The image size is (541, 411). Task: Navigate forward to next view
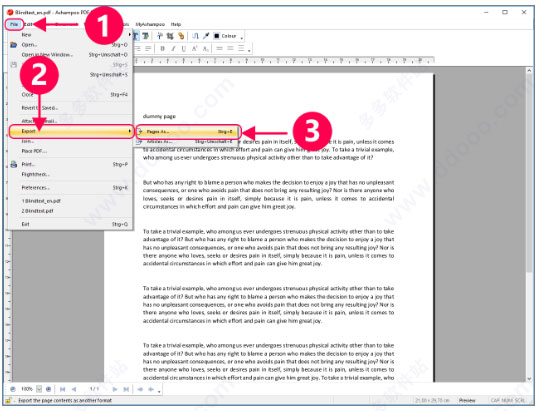coord(151,389)
